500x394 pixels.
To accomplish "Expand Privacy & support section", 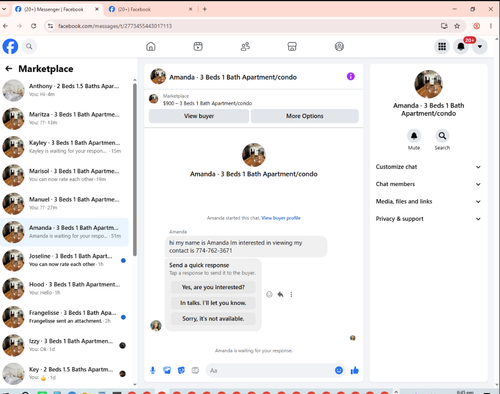I will coord(428,219).
